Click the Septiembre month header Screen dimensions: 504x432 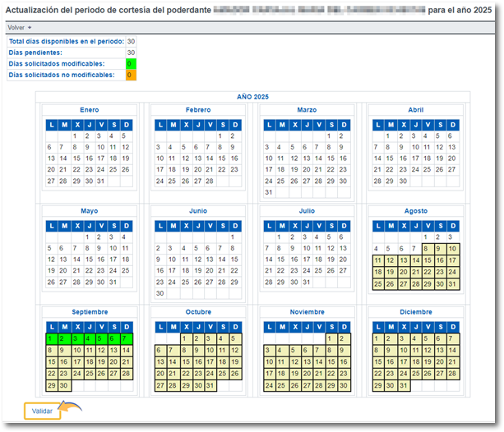(89, 312)
